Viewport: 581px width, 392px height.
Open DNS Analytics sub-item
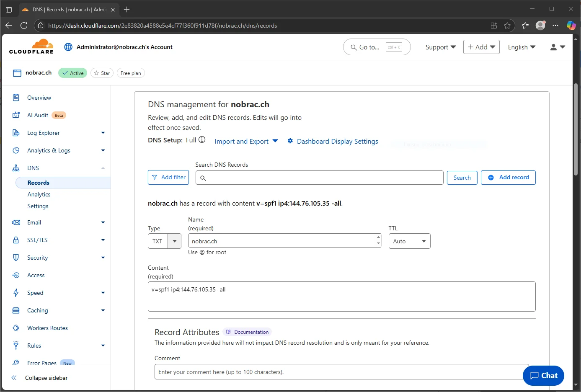39,194
